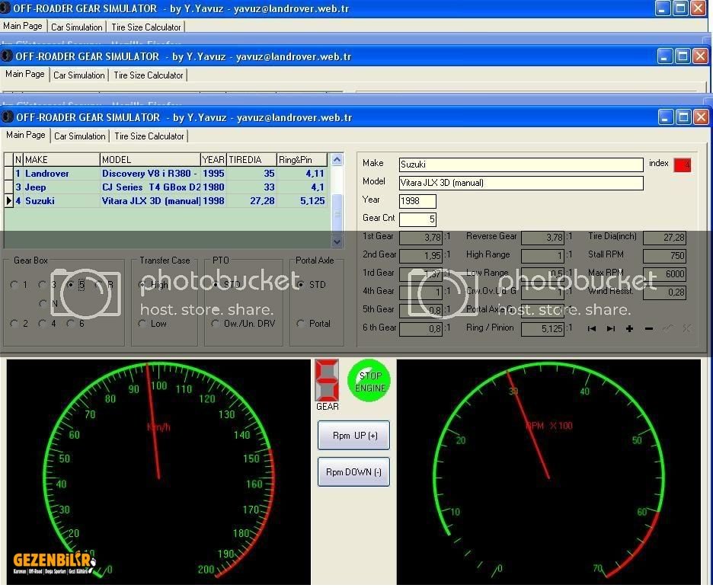Set Transfer Case to High
713x588 pixels.
click(x=153, y=285)
